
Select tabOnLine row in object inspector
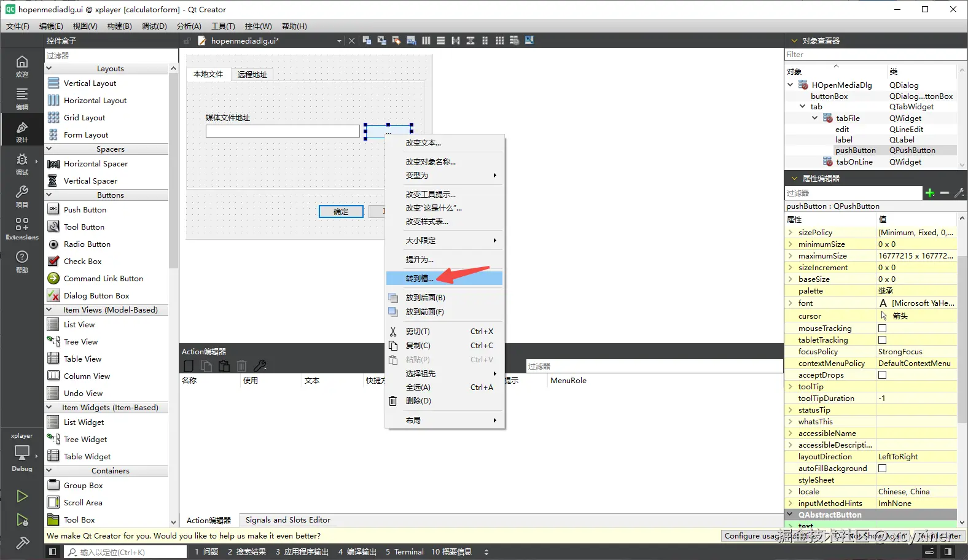871,162
